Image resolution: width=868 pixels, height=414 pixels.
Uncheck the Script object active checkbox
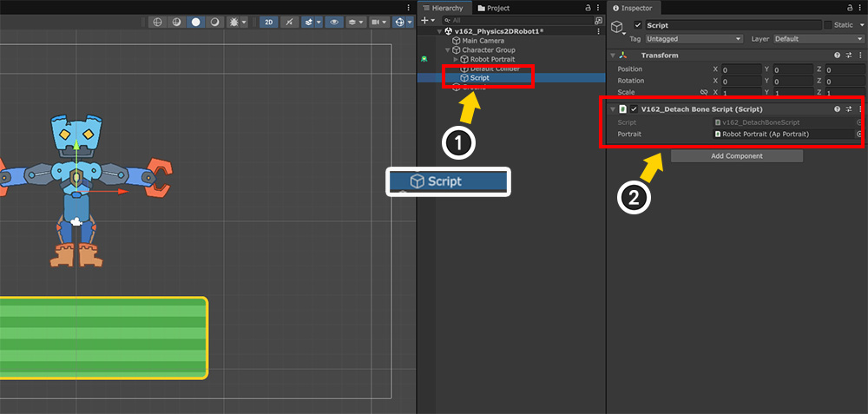(x=638, y=25)
